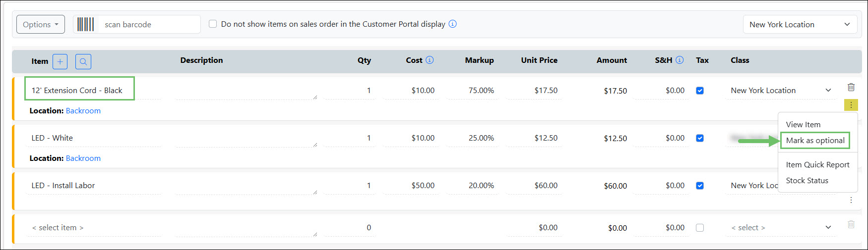
Task: Click the Description column header
Action: click(201, 60)
